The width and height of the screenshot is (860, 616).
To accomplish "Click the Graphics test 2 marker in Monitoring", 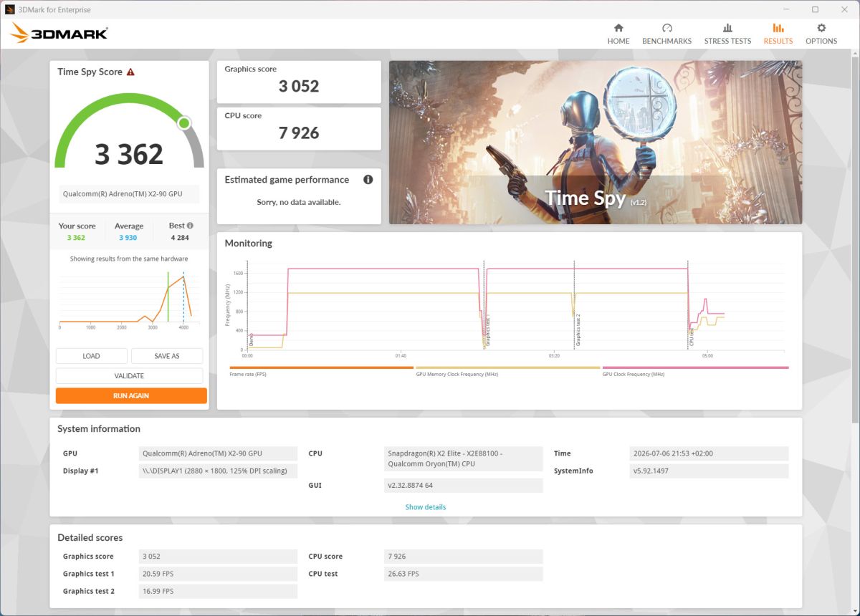I will pos(578,329).
